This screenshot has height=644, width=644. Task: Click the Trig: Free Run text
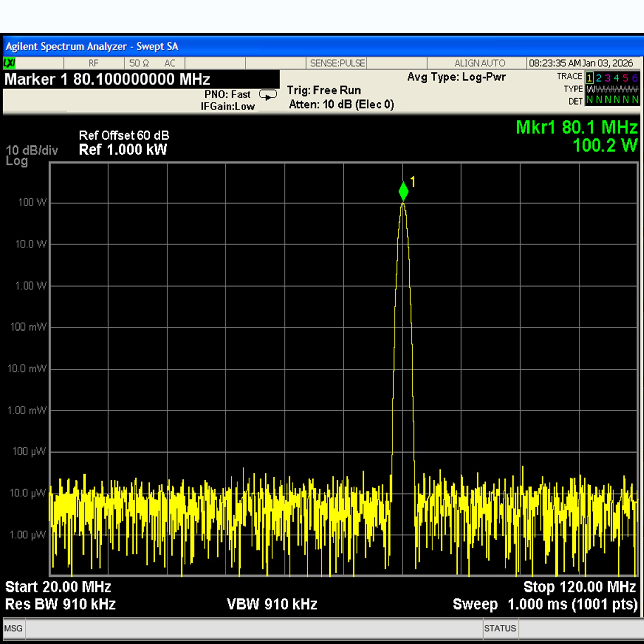(x=324, y=90)
